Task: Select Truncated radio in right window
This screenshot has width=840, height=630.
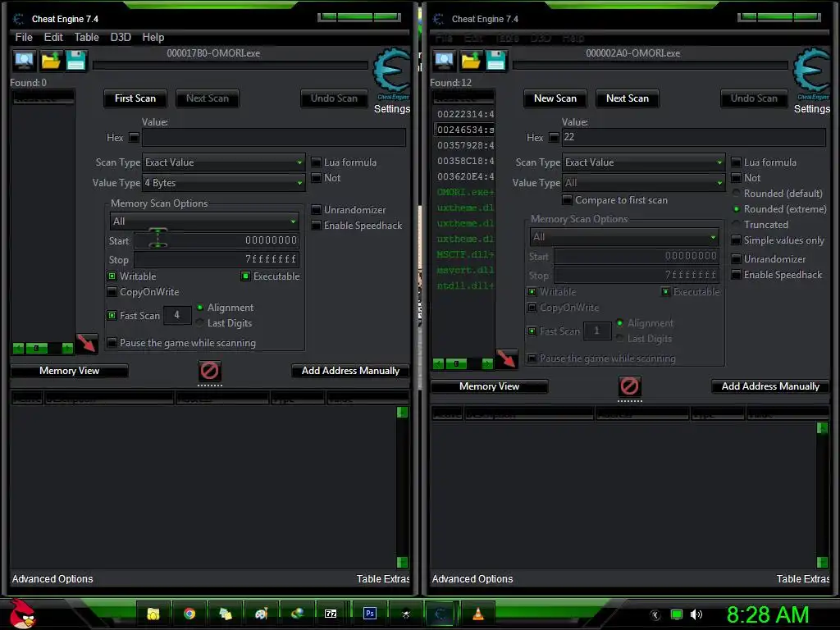Action: pos(736,225)
